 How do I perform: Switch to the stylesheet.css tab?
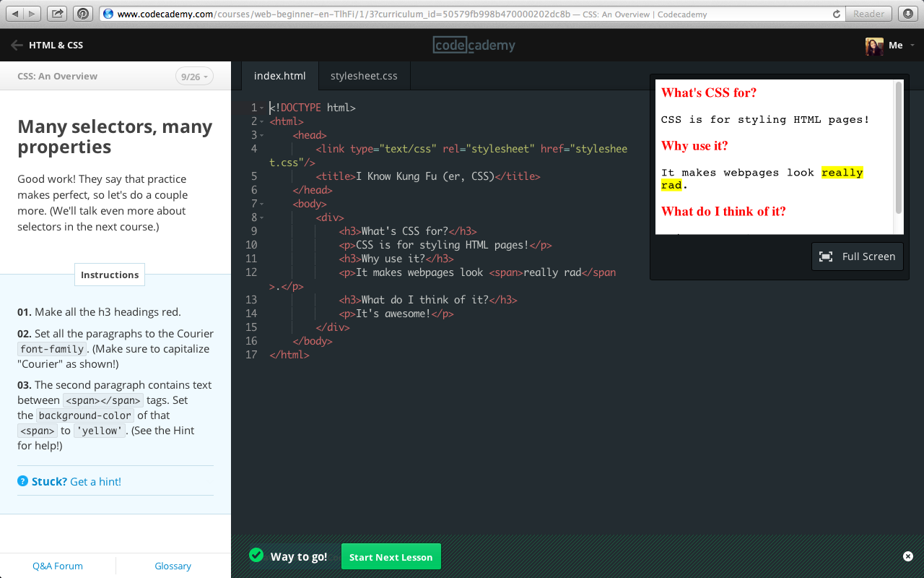(364, 75)
